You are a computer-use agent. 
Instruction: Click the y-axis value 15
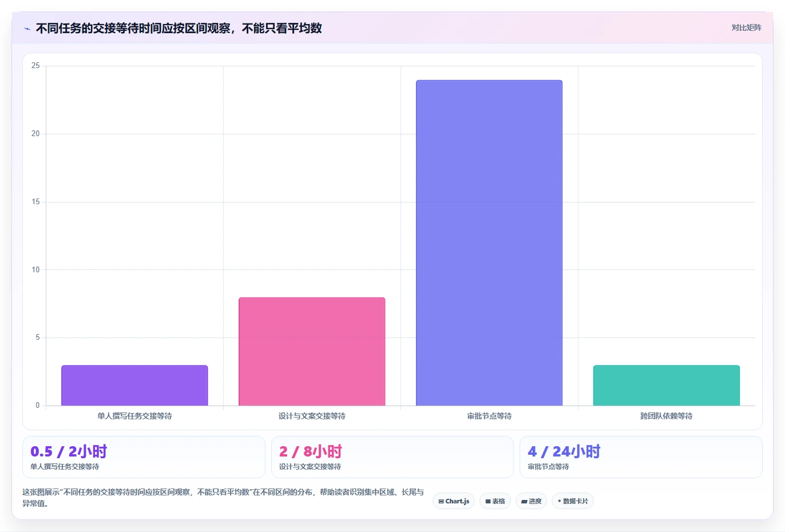[x=35, y=202]
